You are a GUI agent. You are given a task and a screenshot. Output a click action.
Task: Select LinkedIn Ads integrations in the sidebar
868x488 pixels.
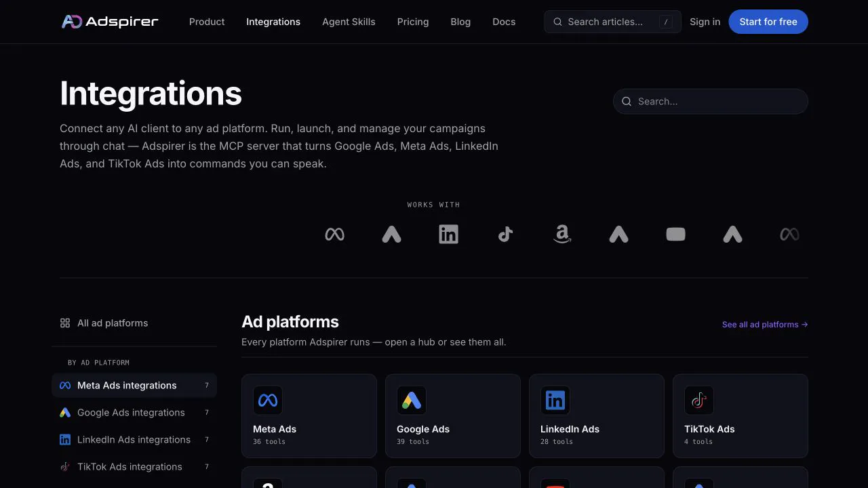click(x=134, y=440)
